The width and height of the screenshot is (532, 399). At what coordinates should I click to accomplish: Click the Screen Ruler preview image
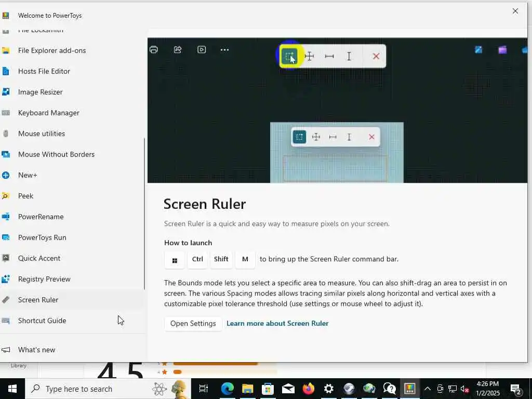pos(337,110)
